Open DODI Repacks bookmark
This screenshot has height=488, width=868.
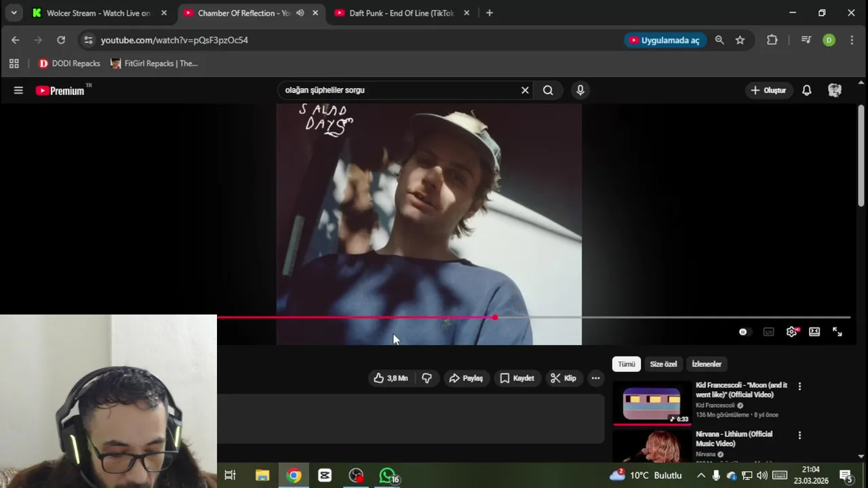coord(69,63)
